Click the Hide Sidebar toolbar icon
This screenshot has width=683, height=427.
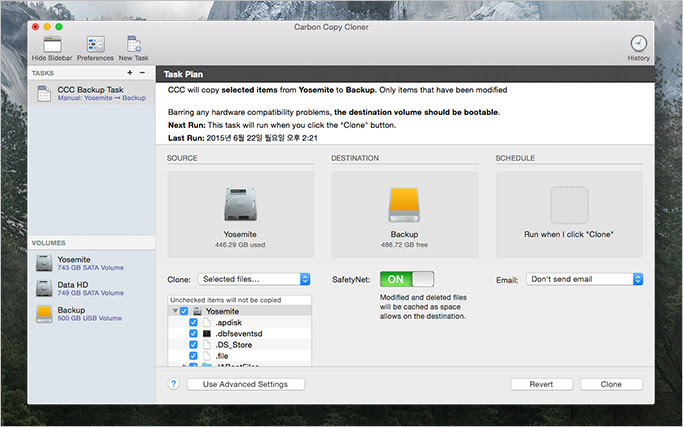52,44
